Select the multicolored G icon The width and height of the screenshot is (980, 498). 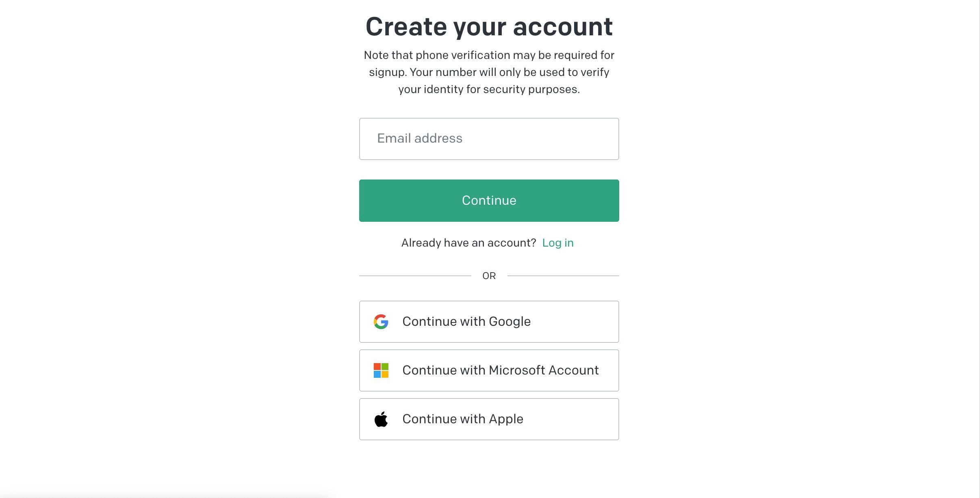[381, 321]
